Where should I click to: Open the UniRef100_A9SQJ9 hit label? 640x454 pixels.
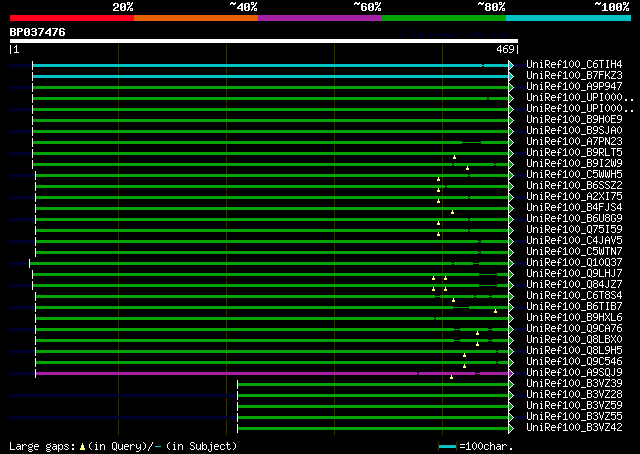point(575,373)
